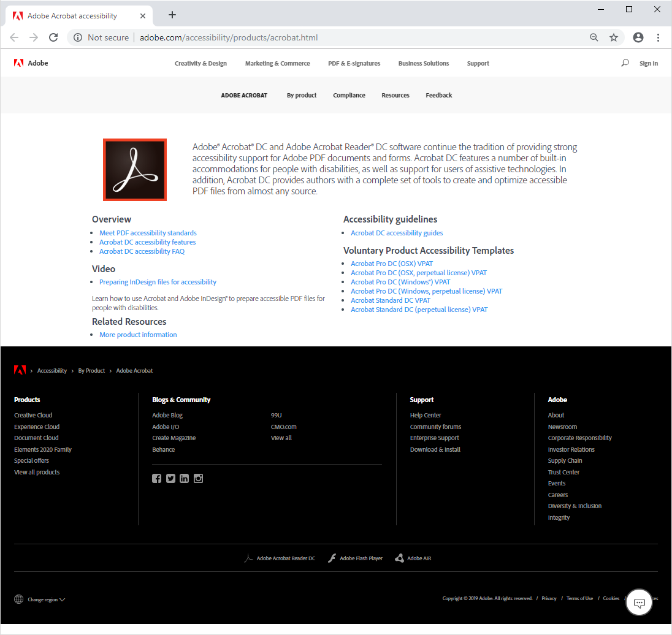Expand the Change region selector
Screen dimensions: 672x635
[x=46, y=599]
